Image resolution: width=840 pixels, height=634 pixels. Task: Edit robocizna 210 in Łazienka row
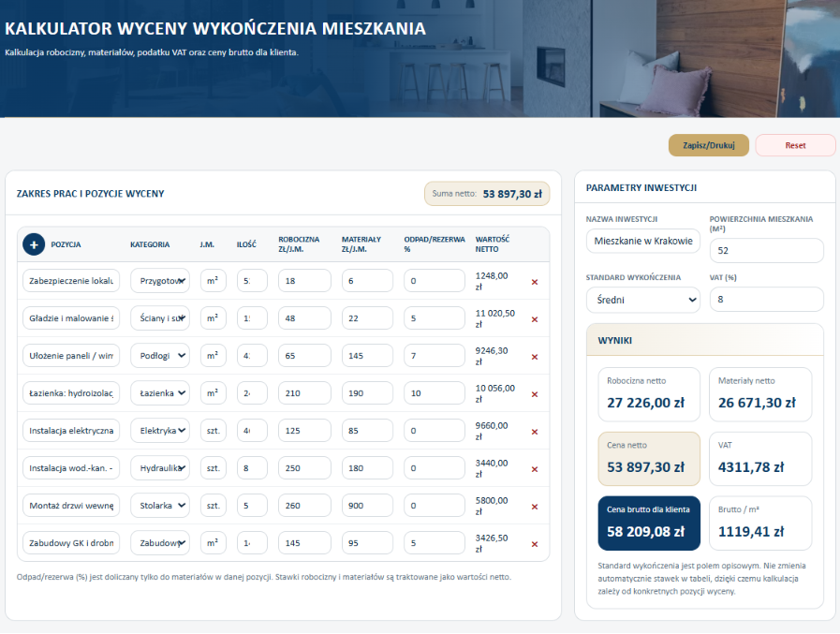click(x=304, y=392)
